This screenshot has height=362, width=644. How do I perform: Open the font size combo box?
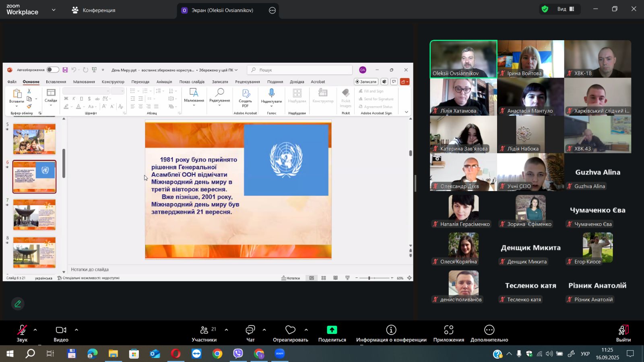118,91
